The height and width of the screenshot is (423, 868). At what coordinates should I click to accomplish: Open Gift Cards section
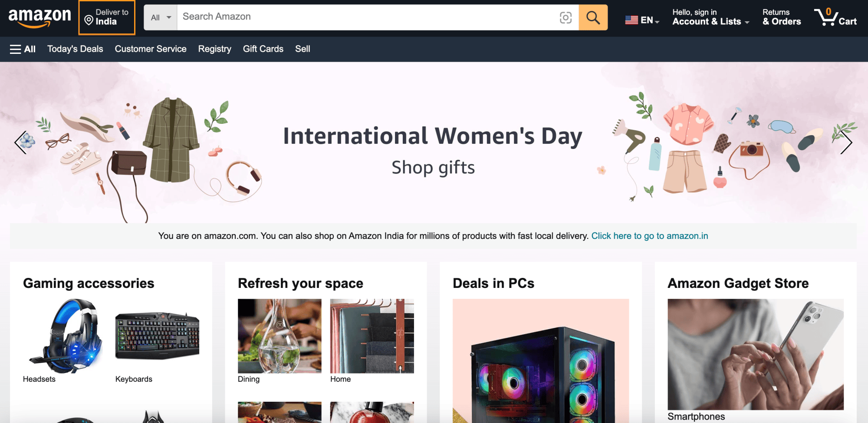263,49
